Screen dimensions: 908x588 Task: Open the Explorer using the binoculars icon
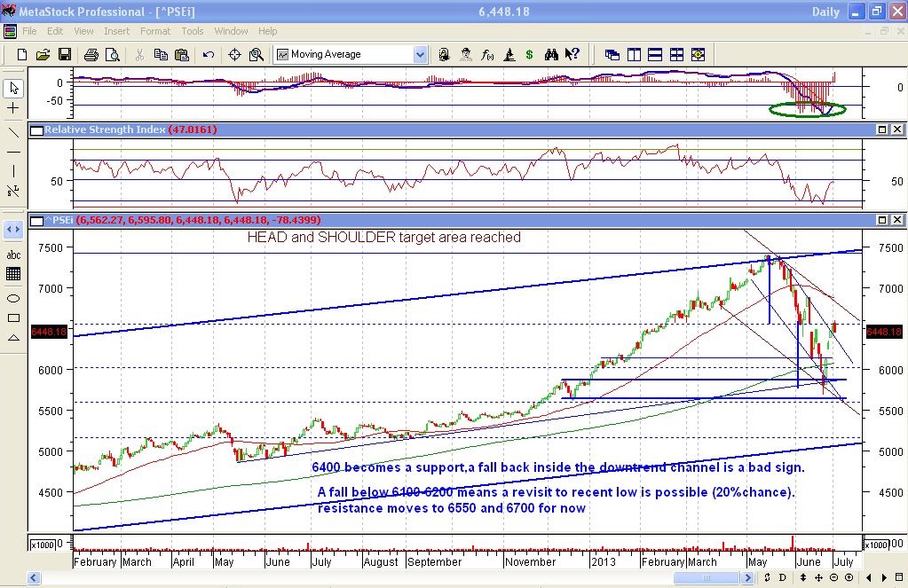[553, 54]
